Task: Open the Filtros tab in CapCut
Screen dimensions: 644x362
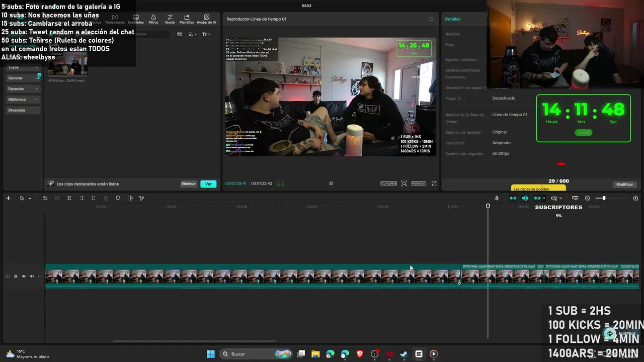Action: [x=153, y=19]
